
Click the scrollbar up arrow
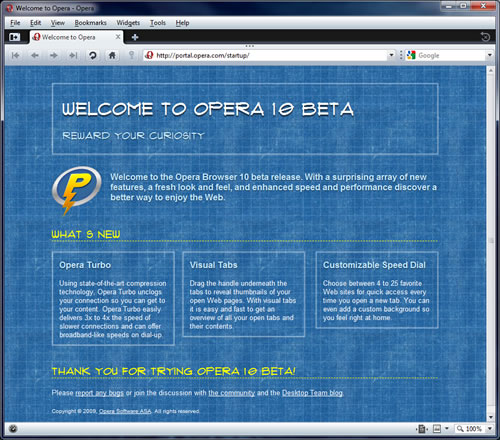tap(490, 70)
